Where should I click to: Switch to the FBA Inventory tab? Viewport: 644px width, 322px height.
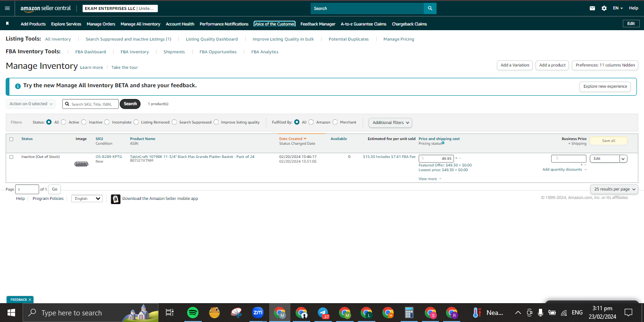(x=134, y=52)
